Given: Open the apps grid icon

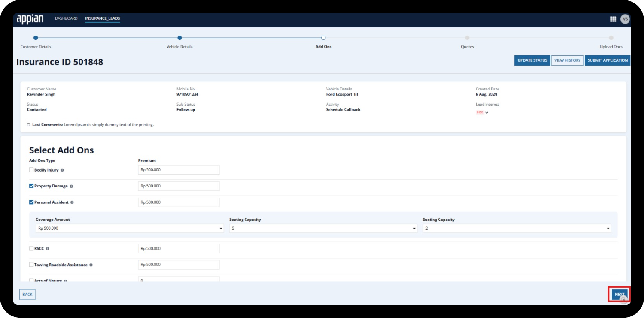Looking at the screenshot, I should tap(613, 19).
